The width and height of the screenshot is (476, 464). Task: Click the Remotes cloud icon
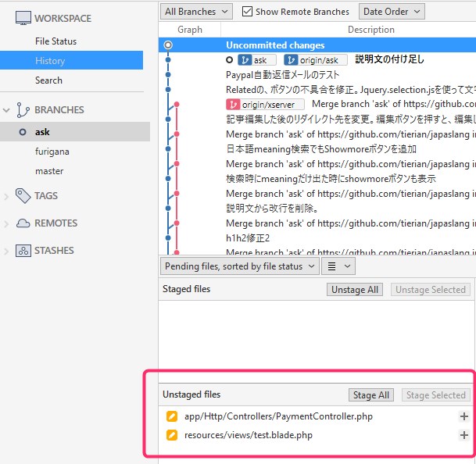pos(23,223)
